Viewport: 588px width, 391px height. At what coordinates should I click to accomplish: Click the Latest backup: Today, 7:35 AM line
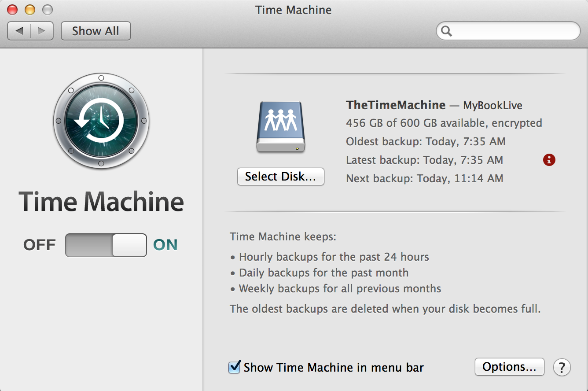(x=424, y=160)
